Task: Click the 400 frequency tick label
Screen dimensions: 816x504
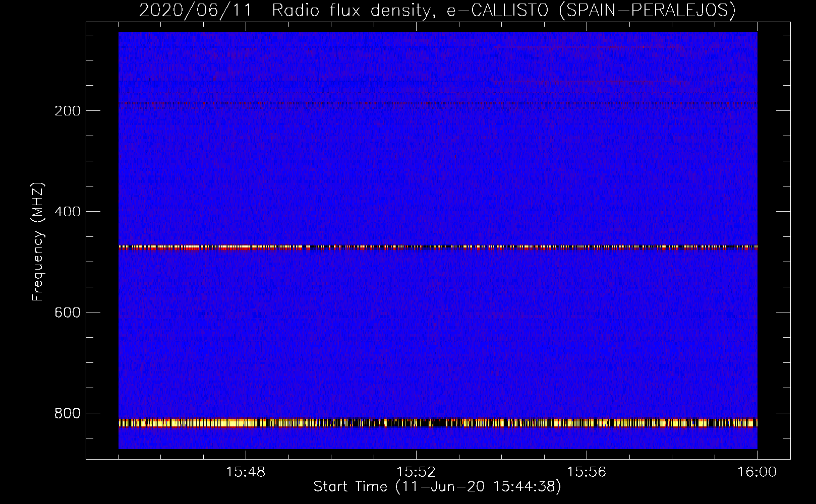Action: (68, 212)
